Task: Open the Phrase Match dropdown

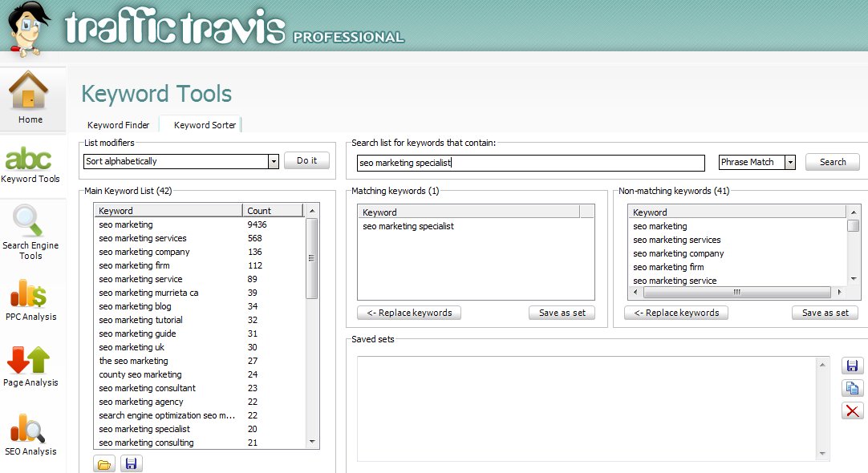Action: (x=789, y=162)
